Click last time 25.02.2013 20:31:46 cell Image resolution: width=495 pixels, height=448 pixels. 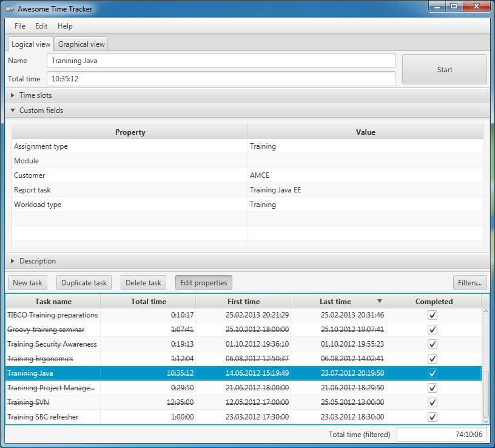[338, 315]
